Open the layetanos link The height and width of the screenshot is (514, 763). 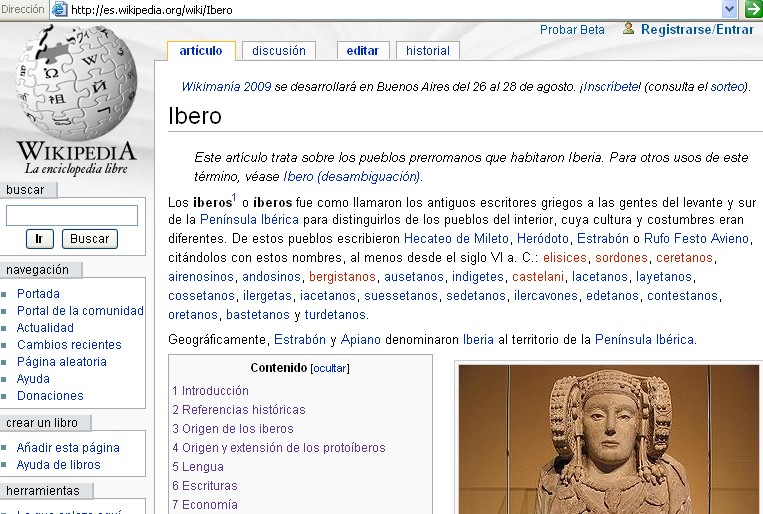pyautogui.click(x=664, y=276)
